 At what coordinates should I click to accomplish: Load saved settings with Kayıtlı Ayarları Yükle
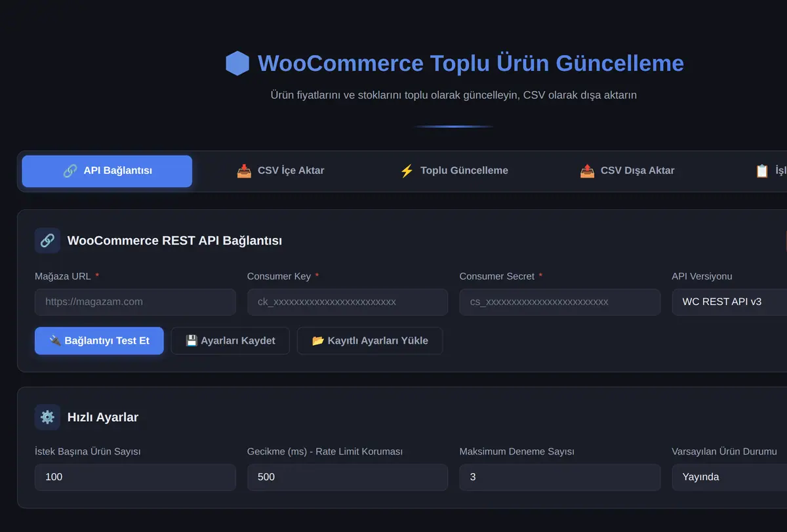(370, 341)
